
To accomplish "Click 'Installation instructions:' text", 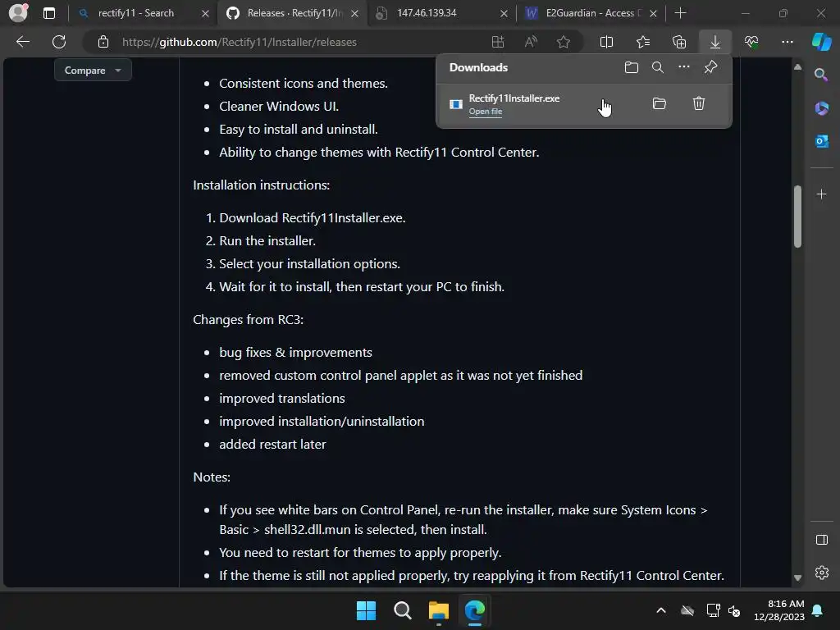I will pos(262,185).
